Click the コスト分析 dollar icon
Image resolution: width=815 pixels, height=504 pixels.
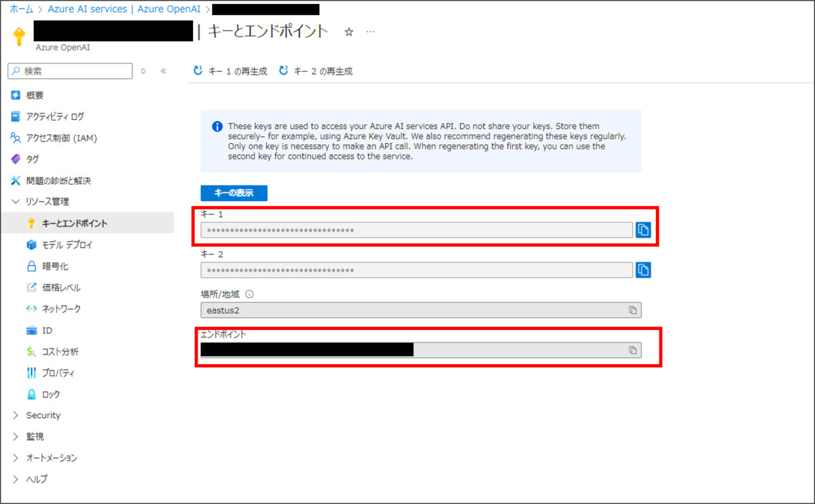(31, 351)
